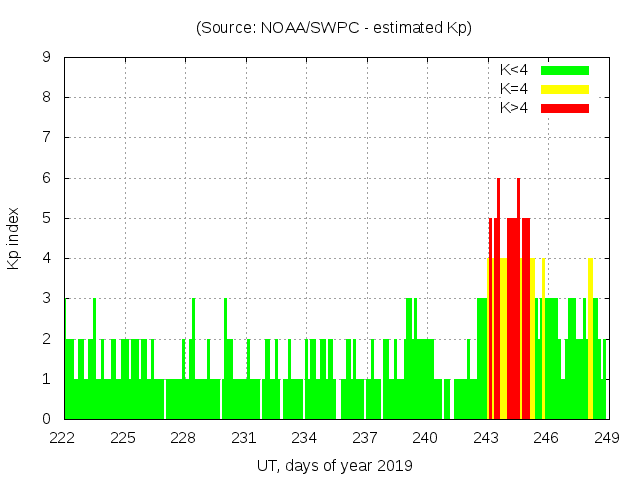Click the day 240 x-axis tick label
Screen dimensions: 640x480
pos(425,438)
